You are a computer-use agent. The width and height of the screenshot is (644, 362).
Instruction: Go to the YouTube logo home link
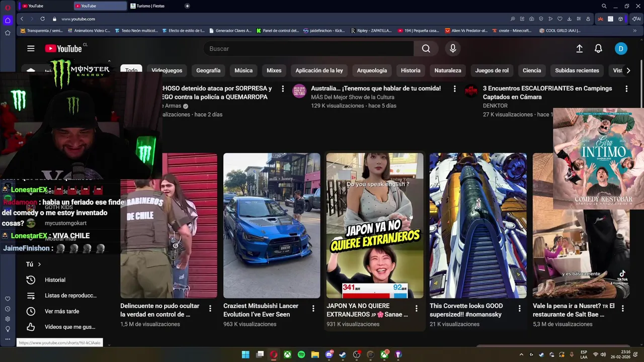click(x=63, y=49)
